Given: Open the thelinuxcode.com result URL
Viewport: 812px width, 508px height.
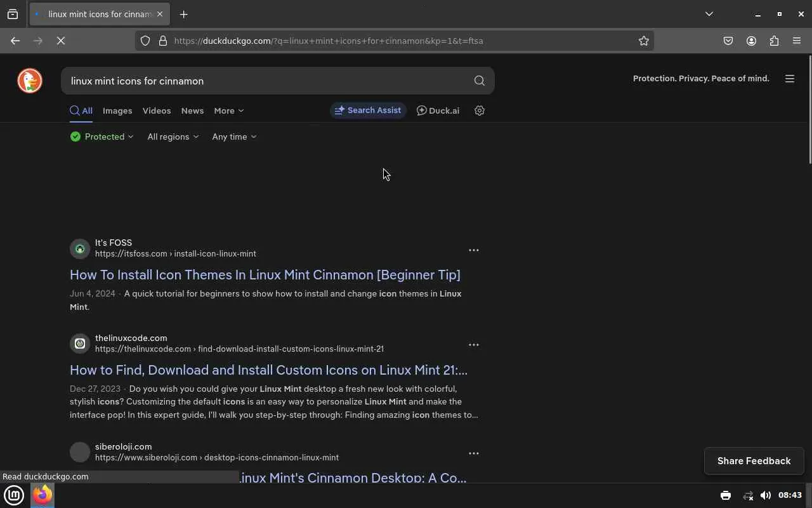Looking at the screenshot, I should tap(239, 349).
